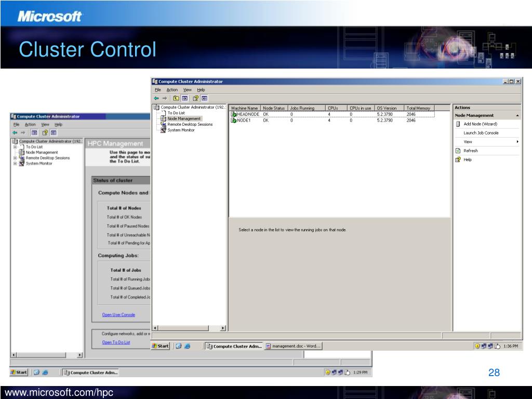
Task: Select Remote Desktop Sessions in front tree
Action: (x=190, y=124)
